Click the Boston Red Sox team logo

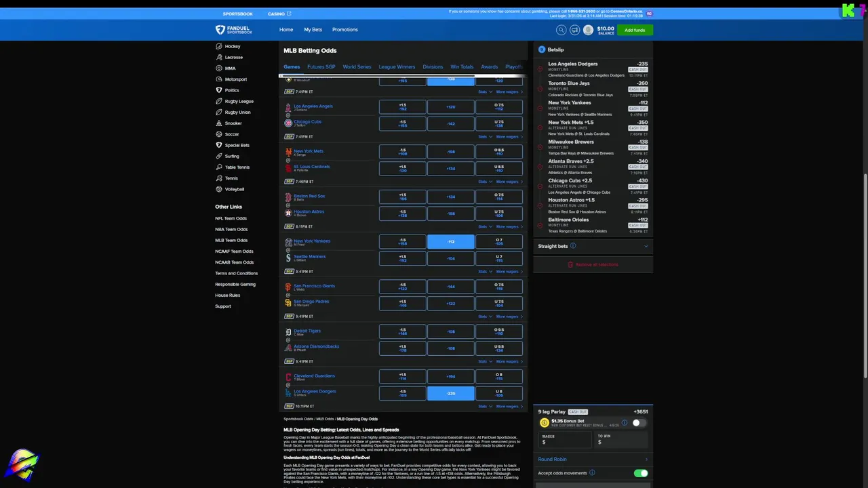pos(288,197)
